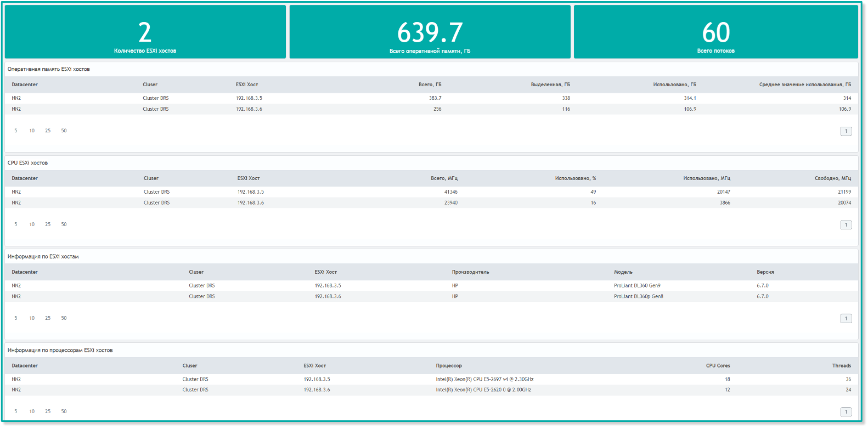This screenshot has width=868, height=428.
Task: Sort CPU table by 'Свободно, МГц' column
Action: (x=832, y=178)
